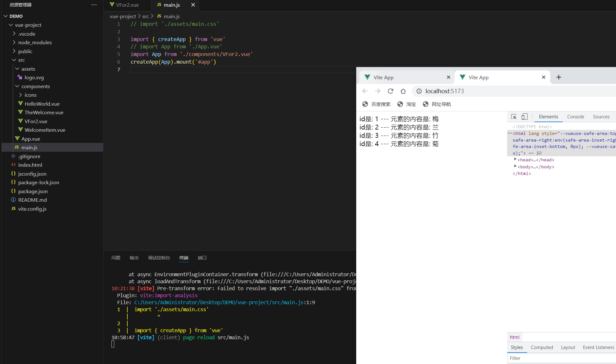Switch to 输出 panel tab
The height and width of the screenshot is (364, 616).
pos(134,258)
